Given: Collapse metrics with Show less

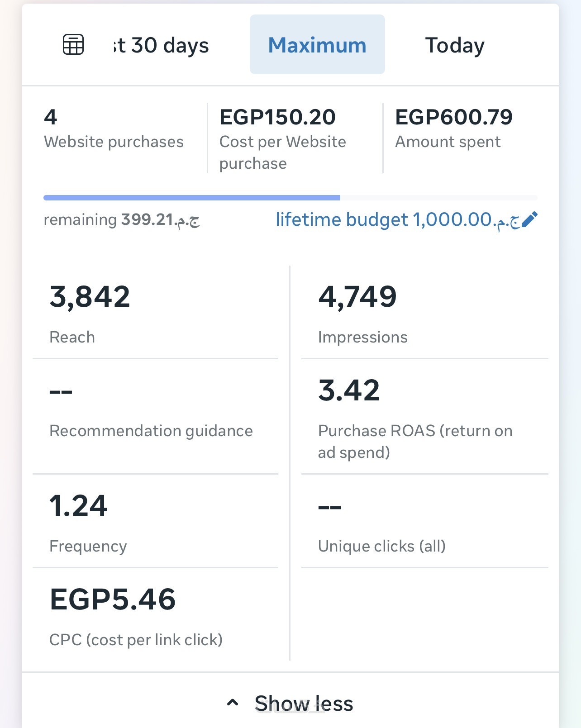Looking at the screenshot, I should click(x=304, y=703).
